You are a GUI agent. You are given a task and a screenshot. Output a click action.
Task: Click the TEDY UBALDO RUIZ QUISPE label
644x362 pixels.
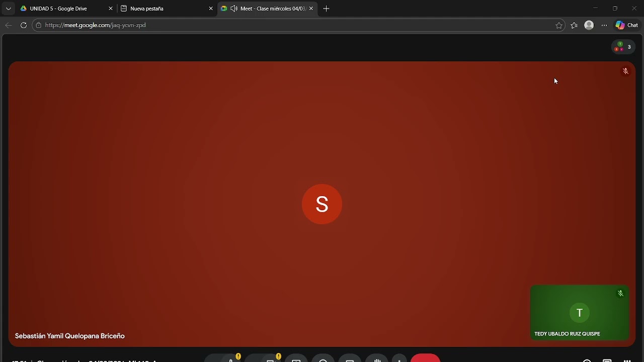coord(567,334)
